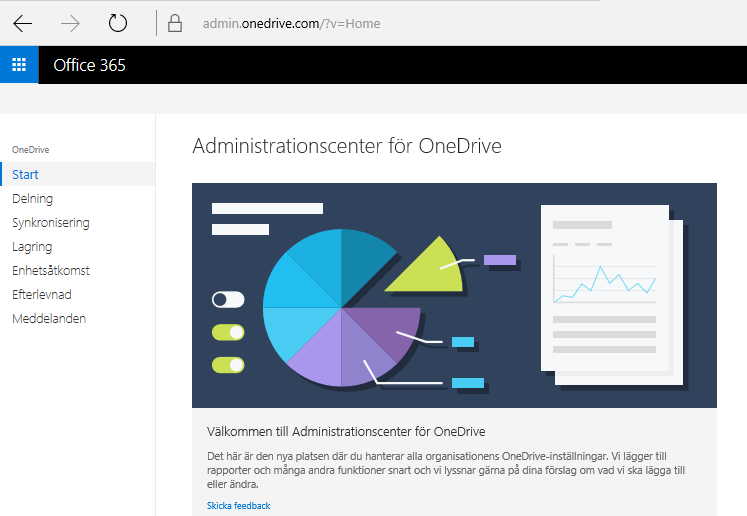Click the pie chart illustration banner
Viewport: 747px width, 516px height.
coord(454,295)
